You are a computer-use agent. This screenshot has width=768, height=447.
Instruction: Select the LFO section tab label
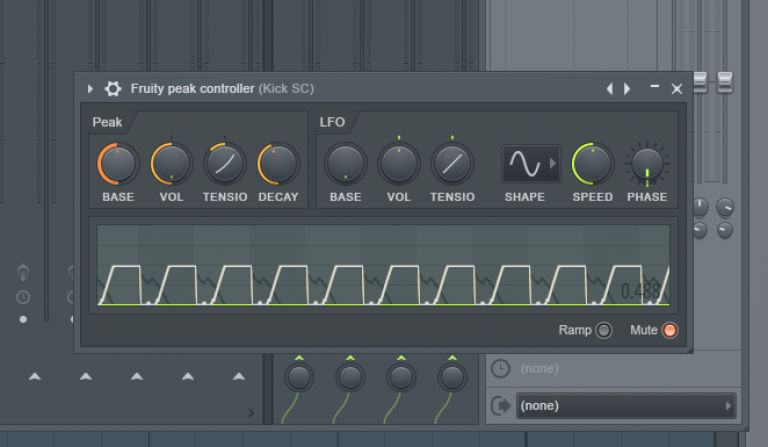click(x=332, y=122)
